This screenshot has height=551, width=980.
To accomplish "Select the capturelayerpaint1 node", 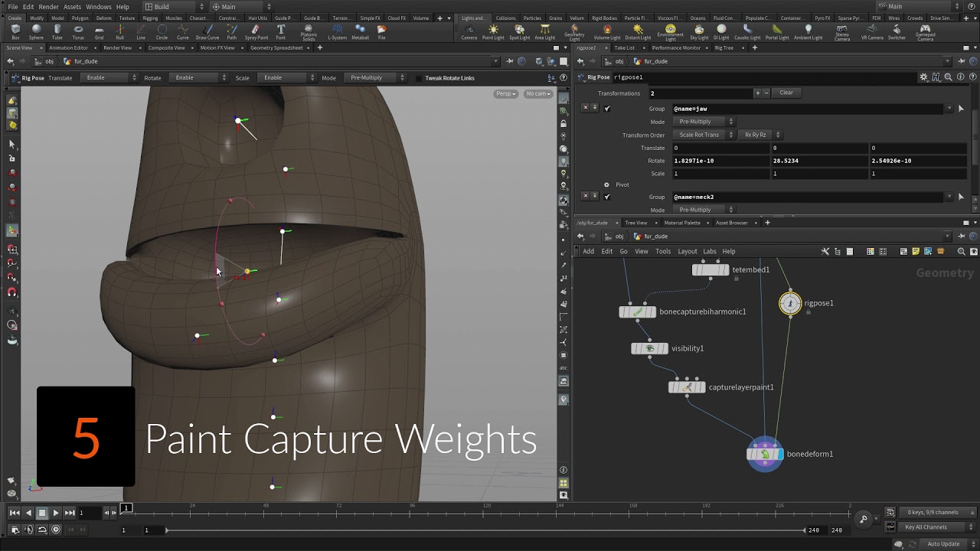I will click(x=687, y=387).
